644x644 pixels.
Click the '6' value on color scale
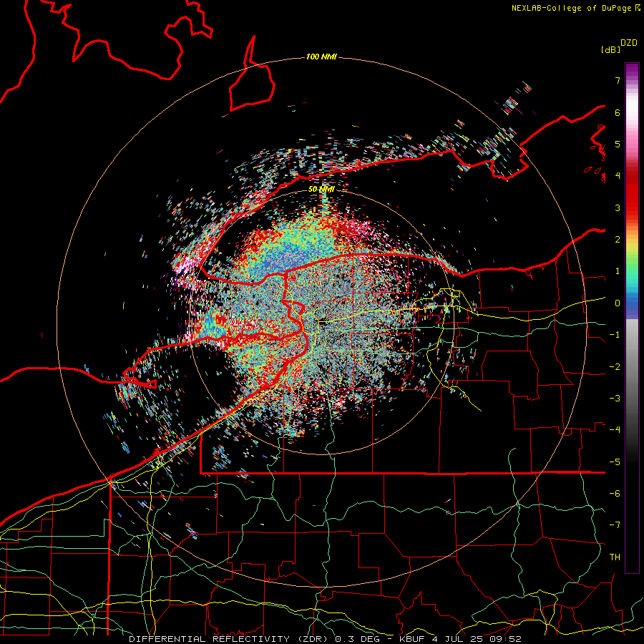coord(618,112)
